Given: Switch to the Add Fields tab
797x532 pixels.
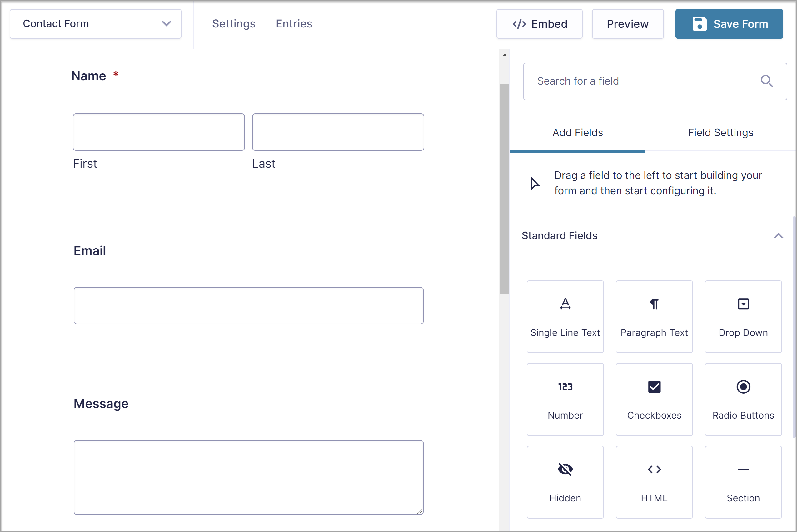Looking at the screenshot, I should [x=577, y=133].
